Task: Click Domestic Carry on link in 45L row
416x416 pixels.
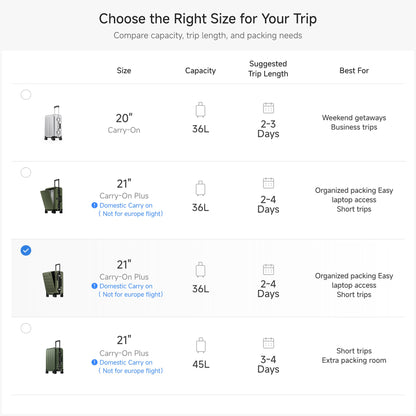Action: pos(126,362)
